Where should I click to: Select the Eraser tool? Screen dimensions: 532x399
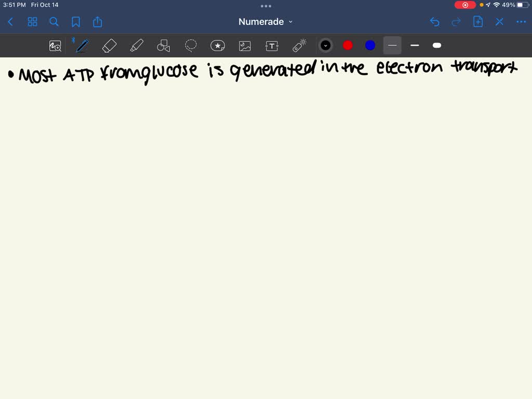[109, 46]
